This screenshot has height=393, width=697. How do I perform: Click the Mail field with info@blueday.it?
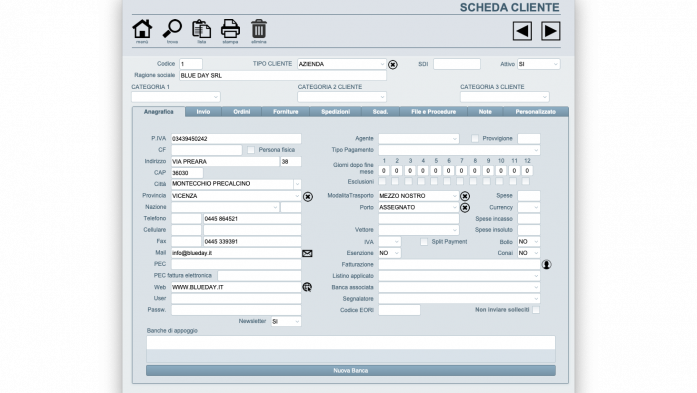coord(236,253)
